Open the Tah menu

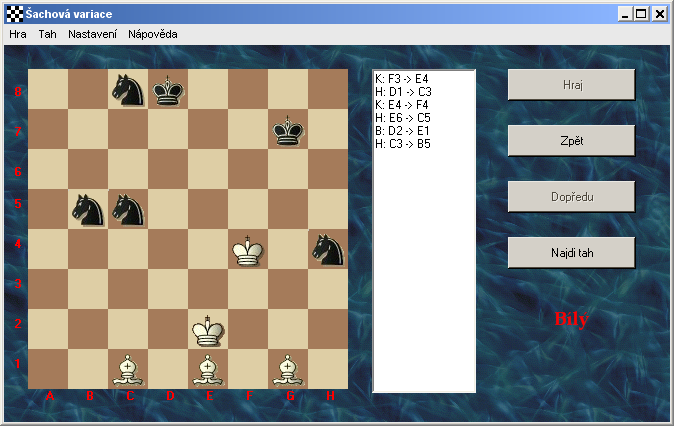pyautogui.click(x=48, y=33)
